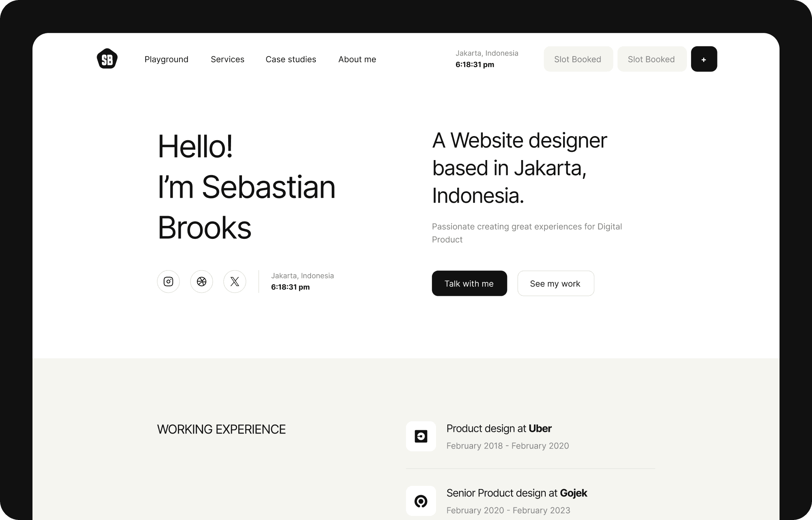Visit X profile using the X icon

coord(235,281)
